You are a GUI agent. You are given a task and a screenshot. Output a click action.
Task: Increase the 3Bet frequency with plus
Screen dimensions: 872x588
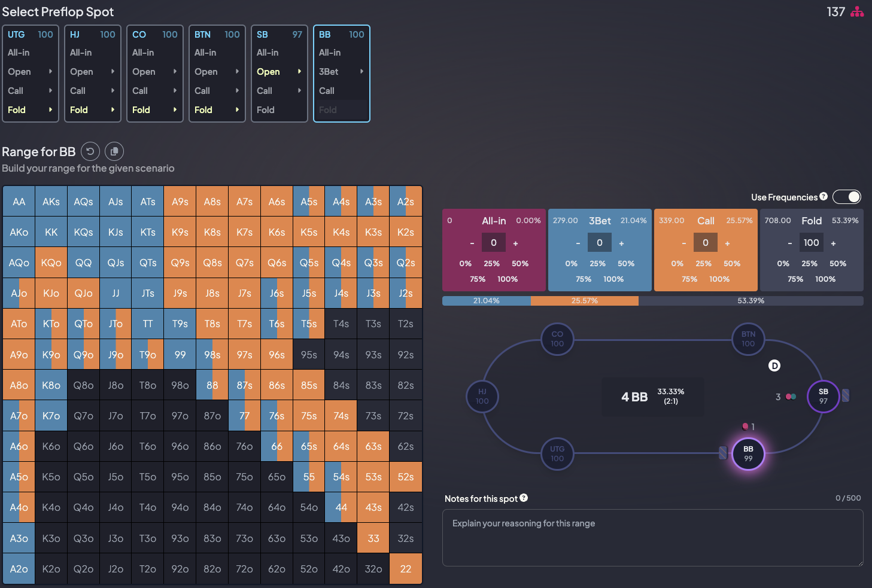coord(621,243)
